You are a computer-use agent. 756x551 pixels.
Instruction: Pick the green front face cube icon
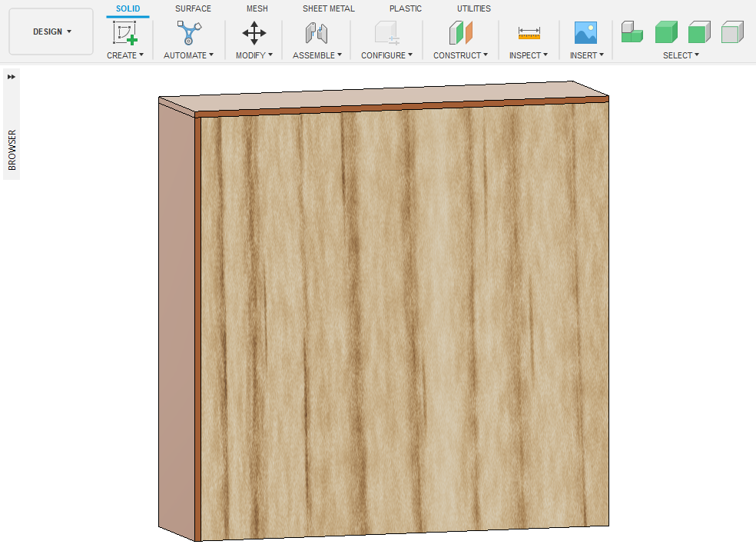(x=698, y=33)
